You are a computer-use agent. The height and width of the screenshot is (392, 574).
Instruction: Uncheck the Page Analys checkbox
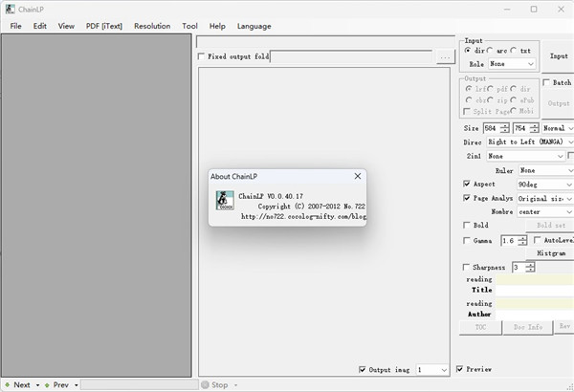pyautogui.click(x=467, y=198)
